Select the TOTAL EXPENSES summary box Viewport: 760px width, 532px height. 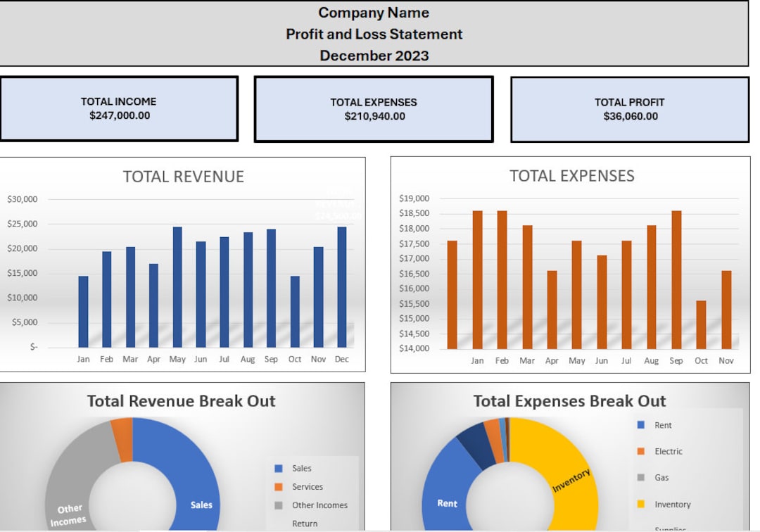coord(374,108)
